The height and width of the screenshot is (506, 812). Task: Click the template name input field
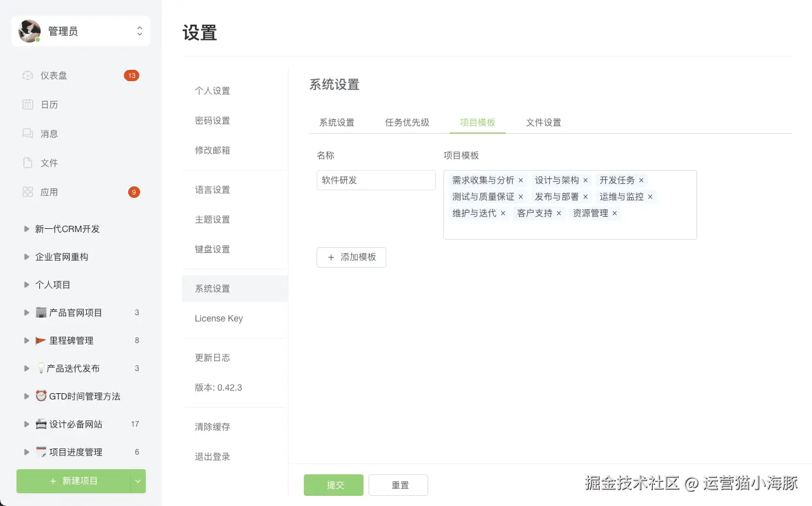[x=376, y=180]
